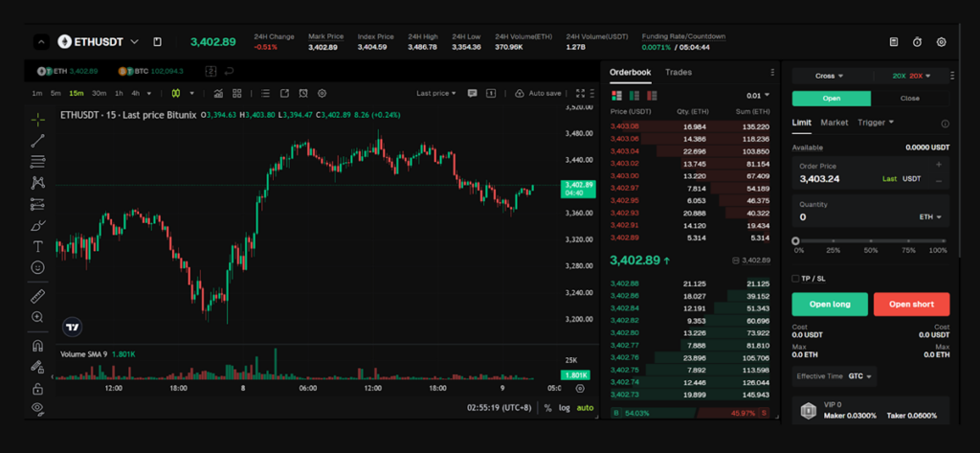Toggle stay in drawing mode pencil-lock
The width and height of the screenshot is (980, 453).
(x=37, y=367)
